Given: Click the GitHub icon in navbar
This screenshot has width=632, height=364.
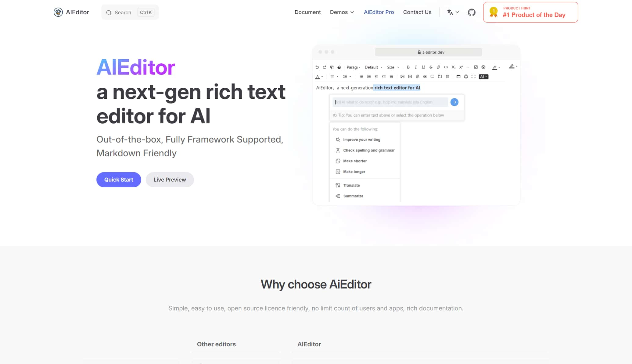Looking at the screenshot, I should pyautogui.click(x=471, y=12).
